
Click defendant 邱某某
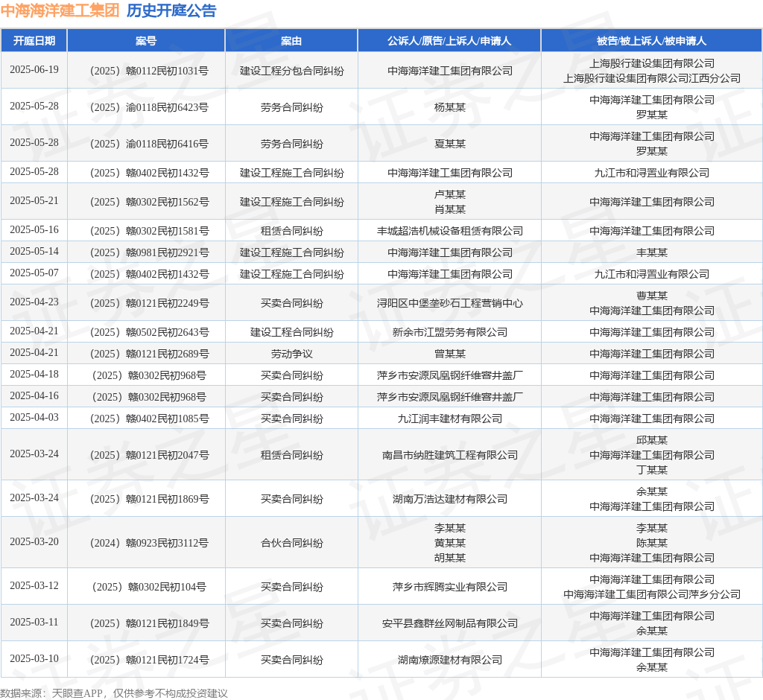(651, 440)
